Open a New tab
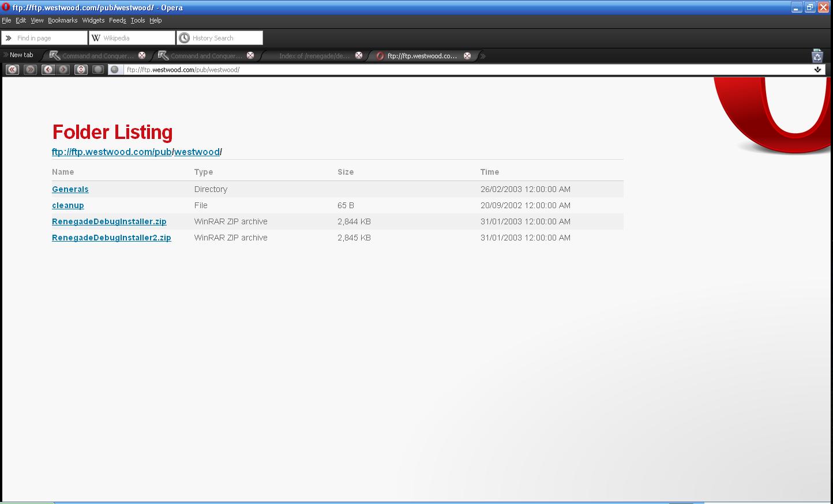Screen dimensions: 833x504 point(21,55)
